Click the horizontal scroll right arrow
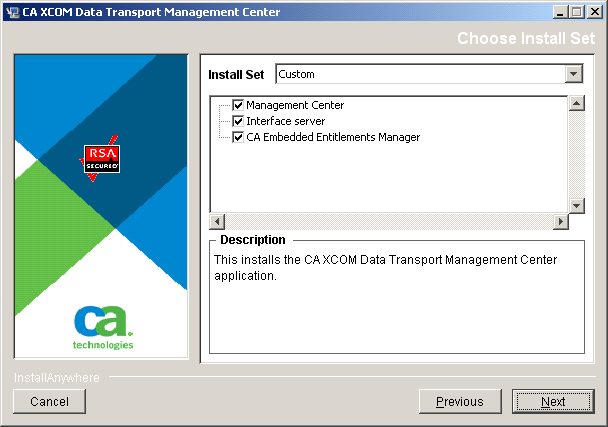The width and height of the screenshot is (608, 427). (561, 221)
